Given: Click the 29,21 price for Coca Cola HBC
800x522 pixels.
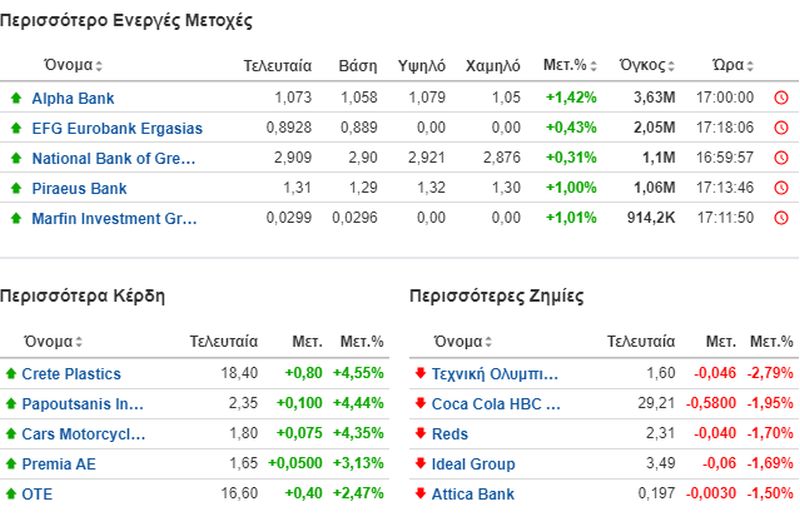Looking at the screenshot, I should tap(656, 403).
